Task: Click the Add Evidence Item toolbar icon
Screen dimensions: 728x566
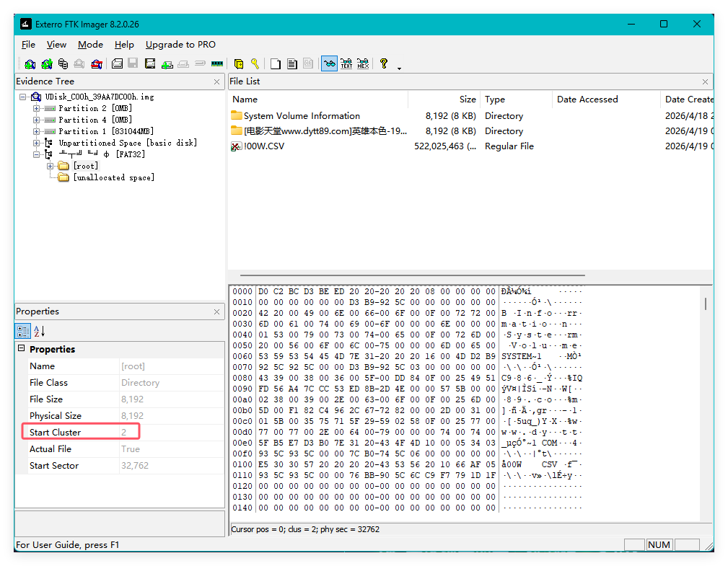Action: pyautogui.click(x=30, y=64)
